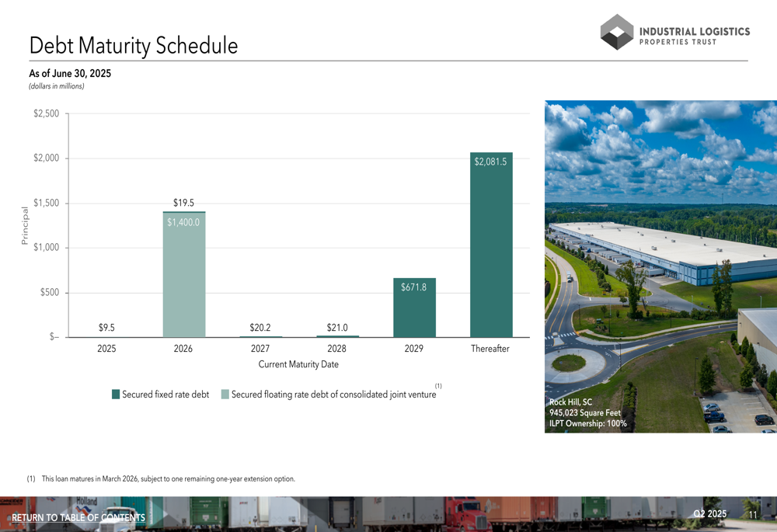Click Return to Table of Contents link
This screenshot has width=777, height=532.
click(78, 518)
